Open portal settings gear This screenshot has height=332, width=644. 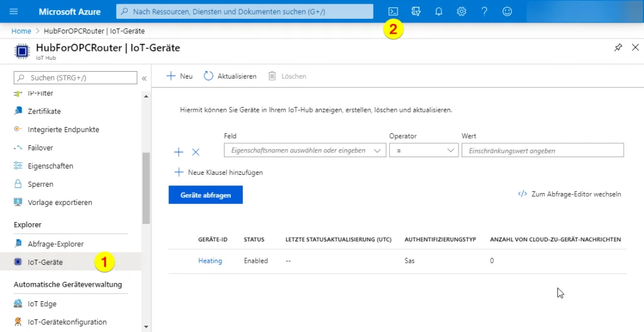tap(462, 11)
